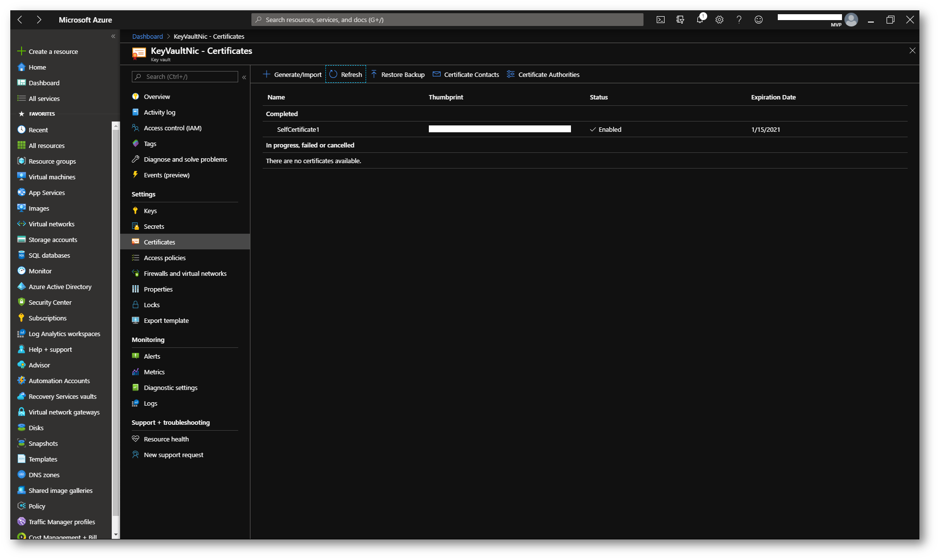This screenshot has width=940, height=560.
Task: Focus the Key Vault menu search box
Action: (185, 77)
